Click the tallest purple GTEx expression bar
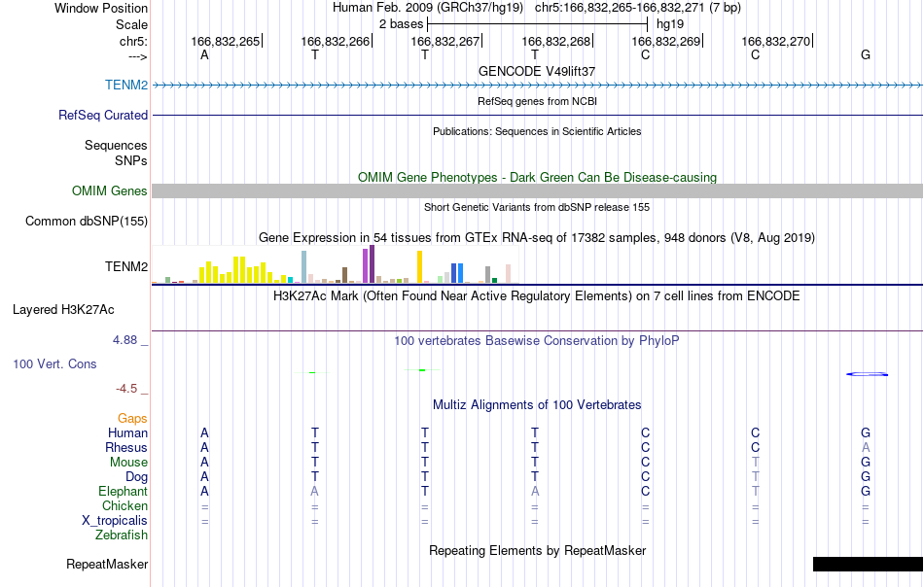 [x=372, y=264]
